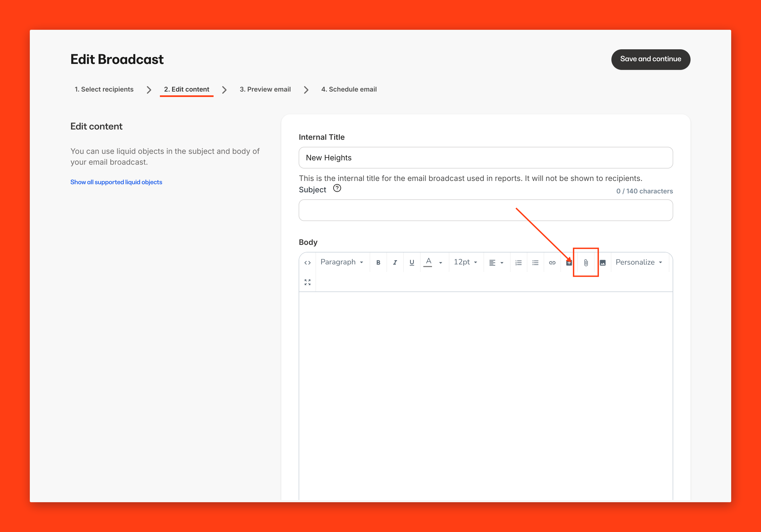Open the 12pt font size dropdown
This screenshot has height=532, width=761.
(465, 262)
